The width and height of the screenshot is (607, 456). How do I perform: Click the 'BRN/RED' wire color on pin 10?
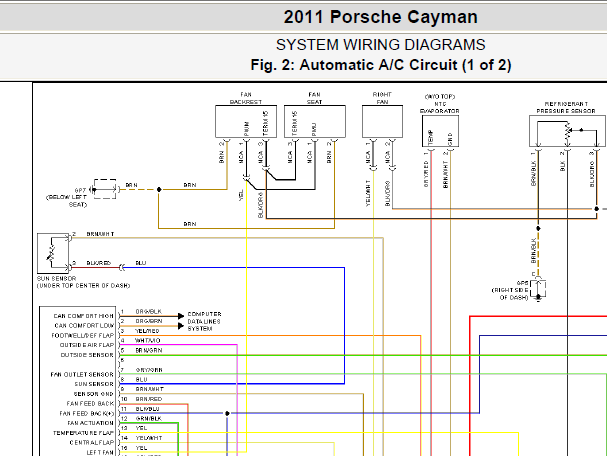[149, 399]
